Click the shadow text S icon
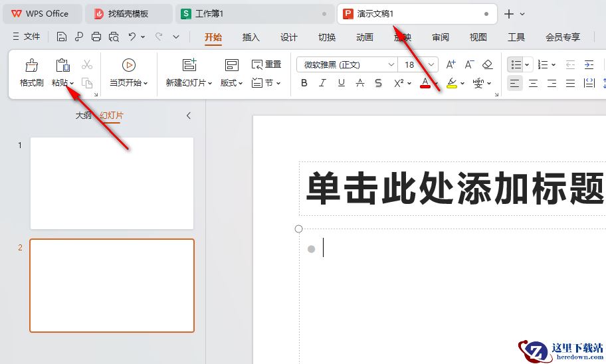The width and height of the screenshot is (606, 364). pos(378,82)
